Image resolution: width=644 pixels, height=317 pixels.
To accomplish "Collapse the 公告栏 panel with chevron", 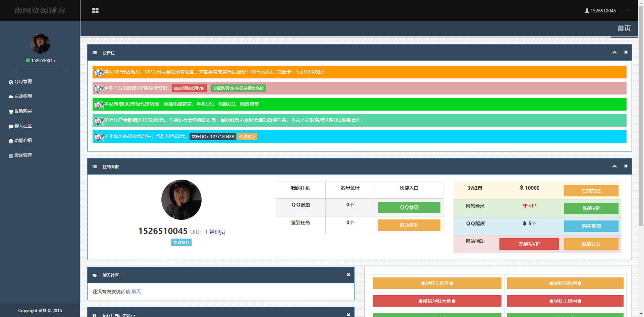I will 614,52.
